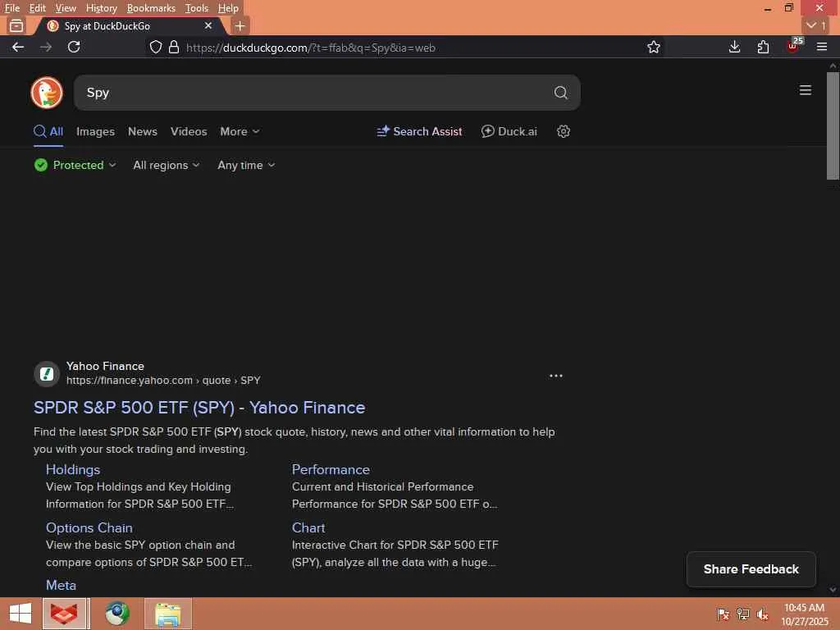This screenshot has width=840, height=630.
Task: Open Duck.ai chat
Action: [x=509, y=131]
